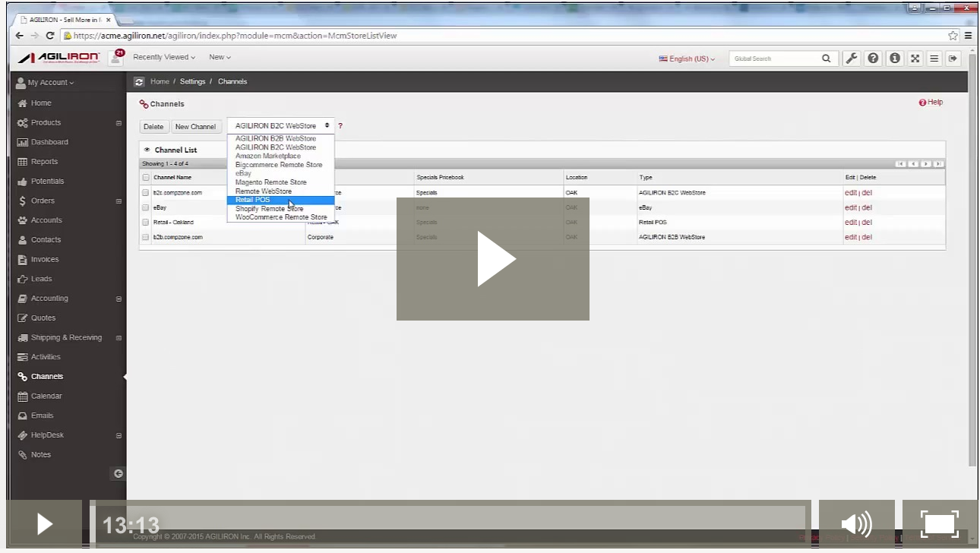The height and width of the screenshot is (553, 980).
Task: Check the b2c.compzone.com row checkbox
Action: point(146,193)
